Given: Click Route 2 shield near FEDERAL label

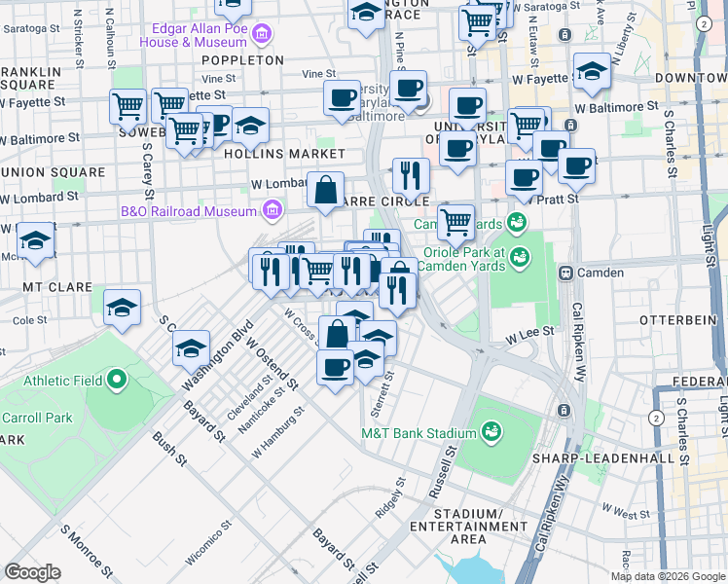Looking at the screenshot, I should 656,419.
